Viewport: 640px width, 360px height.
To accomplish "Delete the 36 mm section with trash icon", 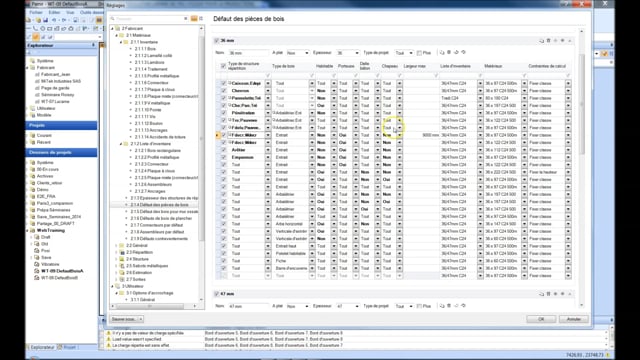I will [x=549, y=40].
